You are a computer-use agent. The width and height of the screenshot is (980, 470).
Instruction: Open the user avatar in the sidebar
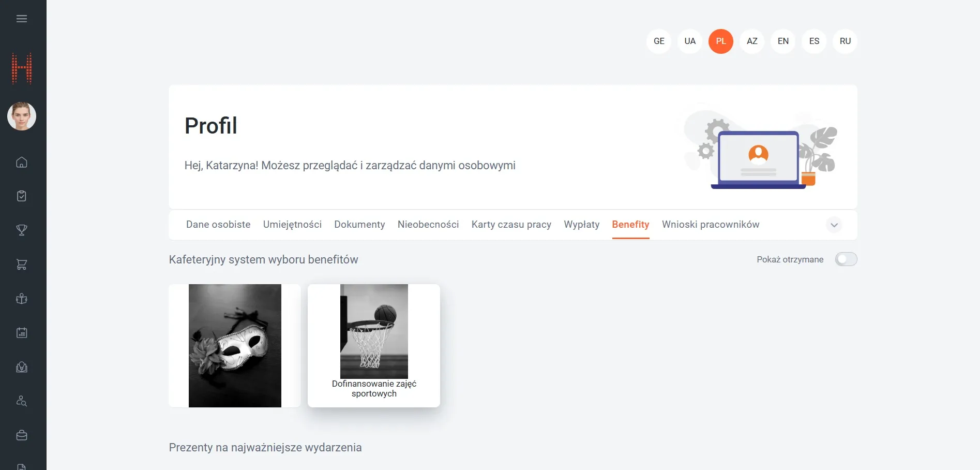[x=22, y=116]
